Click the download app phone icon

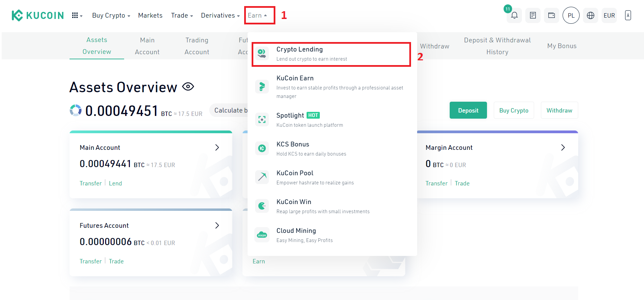(x=628, y=15)
